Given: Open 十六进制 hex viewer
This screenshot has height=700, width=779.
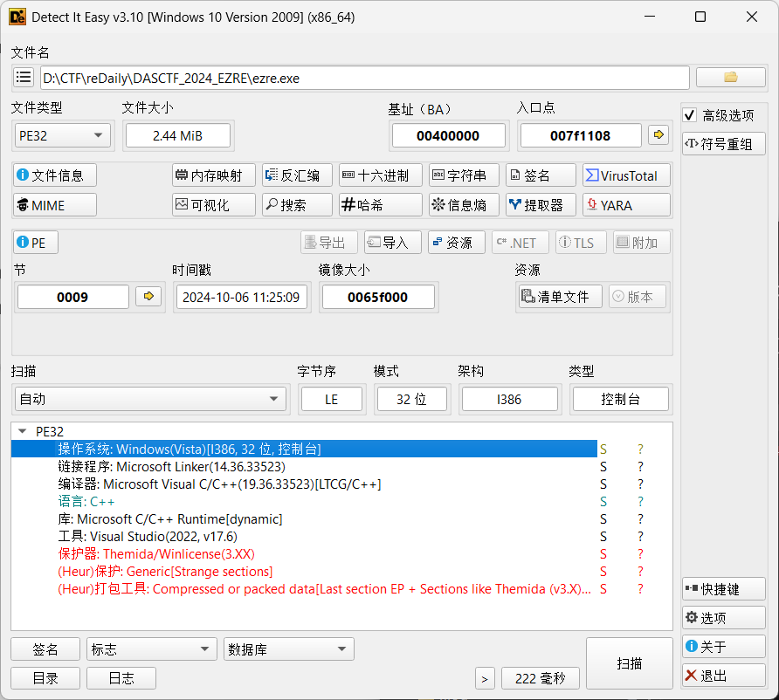Looking at the screenshot, I should click(381, 175).
